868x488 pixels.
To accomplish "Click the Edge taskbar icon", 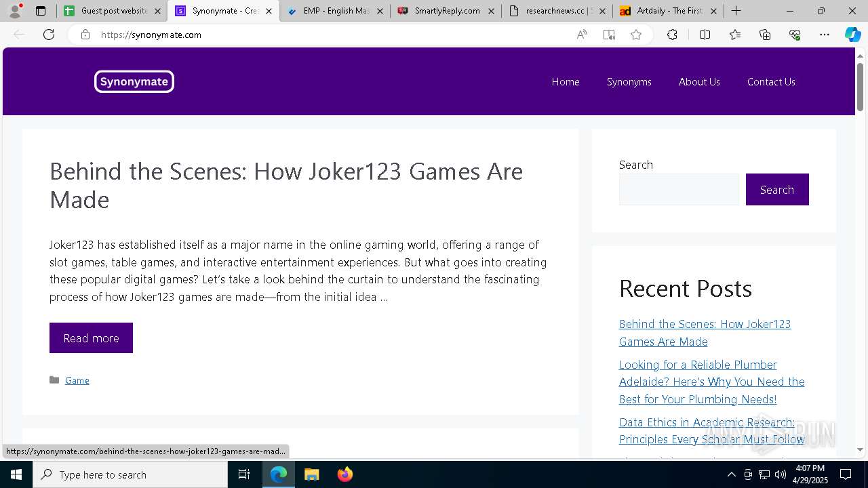I will click(279, 474).
